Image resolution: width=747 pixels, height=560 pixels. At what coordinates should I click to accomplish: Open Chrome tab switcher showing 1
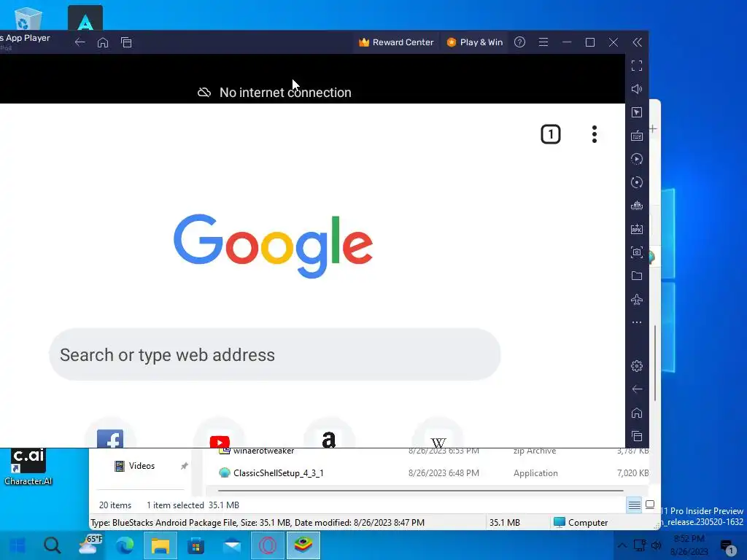[x=551, y=134]
